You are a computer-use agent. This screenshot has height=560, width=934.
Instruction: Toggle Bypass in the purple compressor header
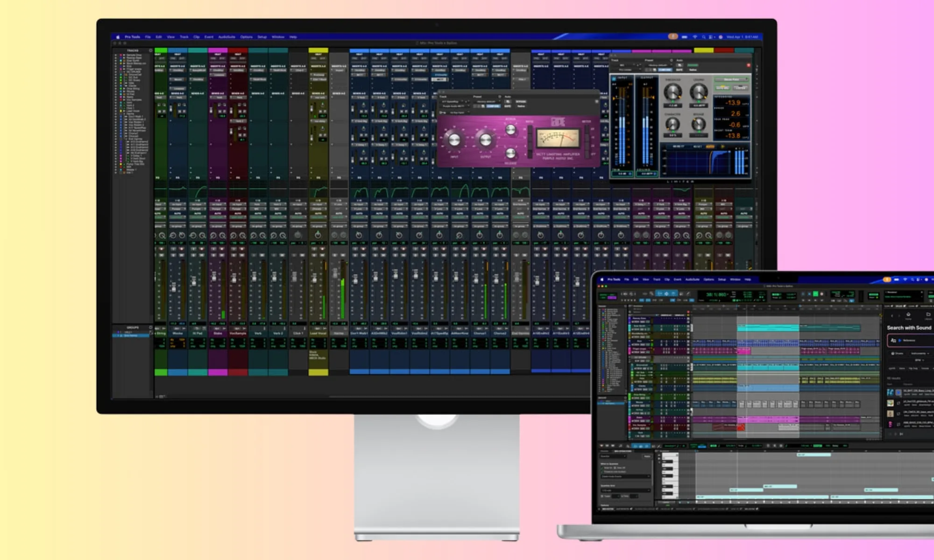point(520,101)
